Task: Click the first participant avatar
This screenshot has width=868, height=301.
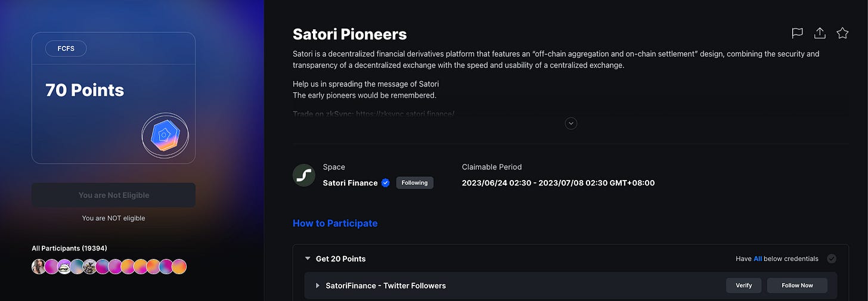Action: click(x=39, y=266)
